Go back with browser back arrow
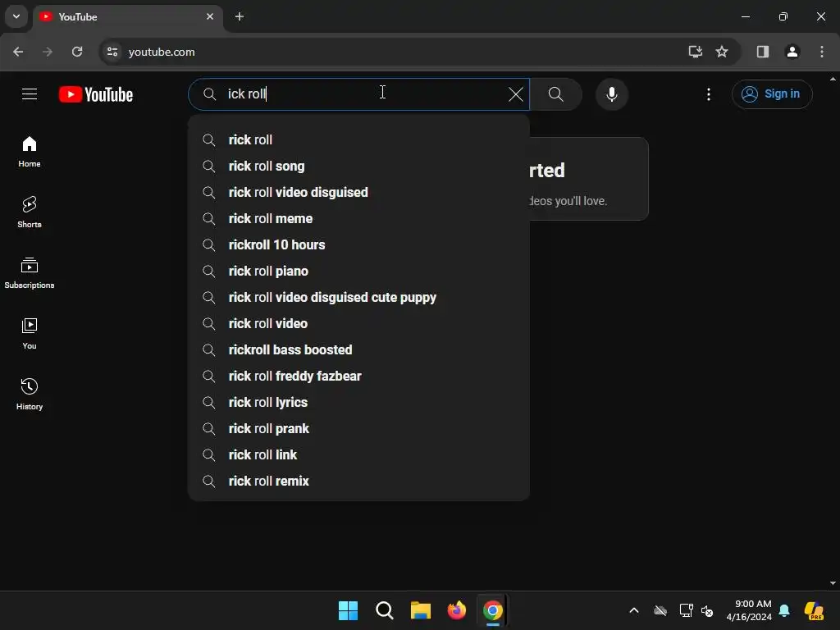The image size is (840, 630). click(x=18, y=52)
